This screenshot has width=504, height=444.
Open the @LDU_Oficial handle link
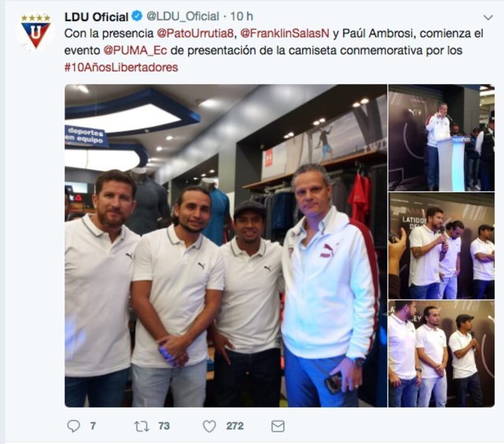coord(183,16)
